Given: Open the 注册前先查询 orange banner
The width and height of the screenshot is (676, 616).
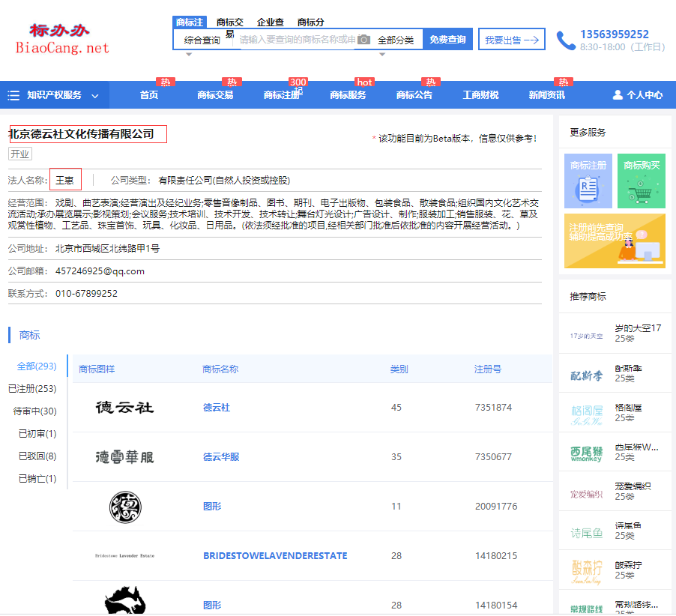Looking at the screenshot, I should coord(615,241).
